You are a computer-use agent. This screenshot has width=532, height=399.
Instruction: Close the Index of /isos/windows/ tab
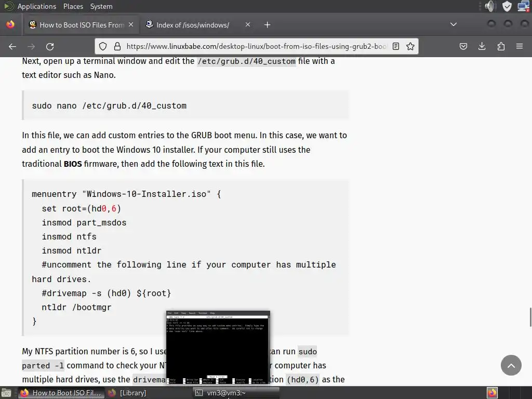pos(248,25)
